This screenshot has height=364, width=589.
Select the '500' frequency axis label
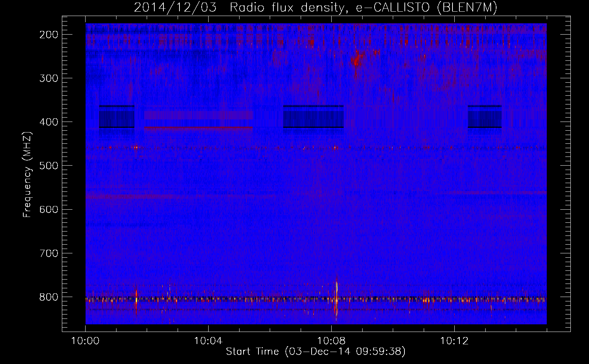[x=48, y=166]
